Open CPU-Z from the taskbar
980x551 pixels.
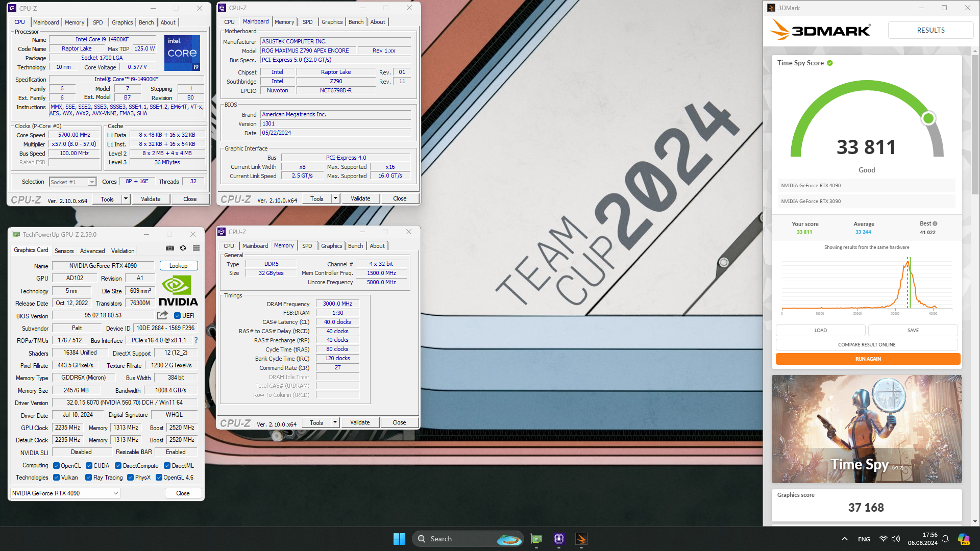pos(559,539)
